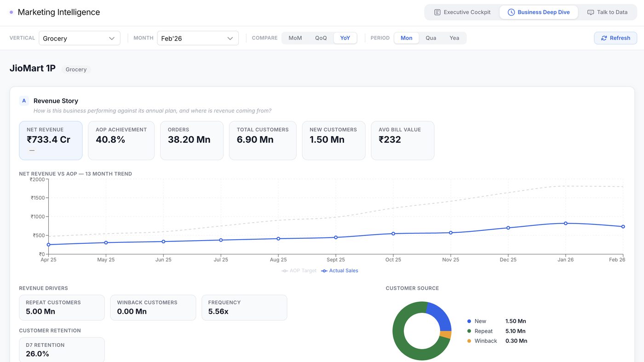Open the Month Feb'26 dropdown
The height and width of the screenshot is (362, 644).
click(x=198, y=38)
